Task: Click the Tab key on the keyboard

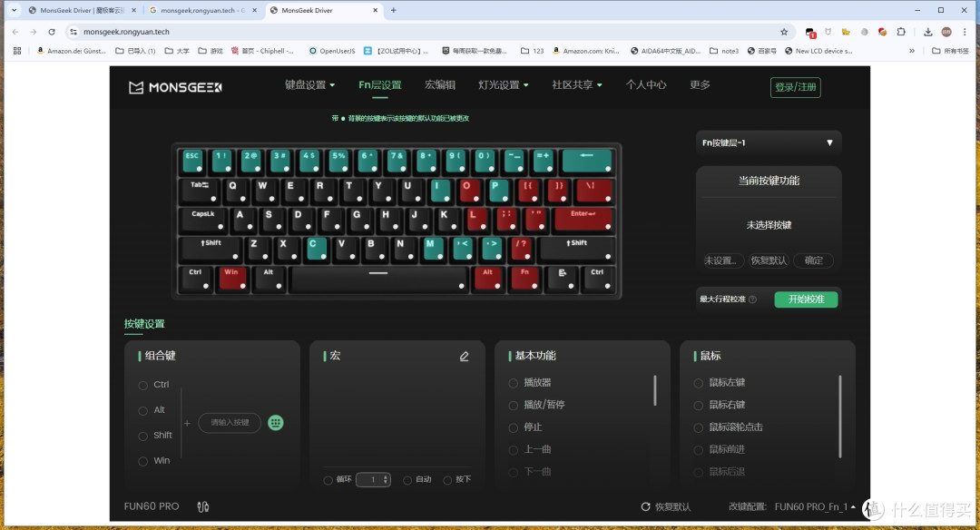Action: [x=199, y=190]
